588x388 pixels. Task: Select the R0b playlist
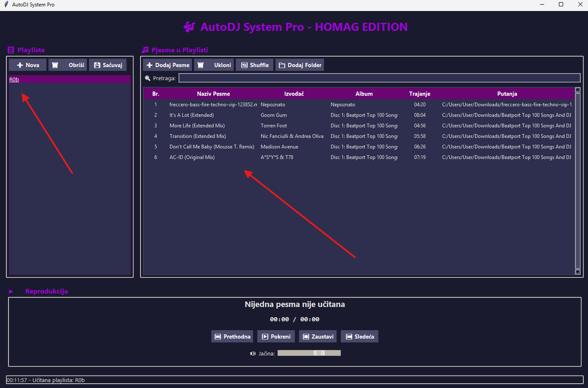click(x=70, y=79)
